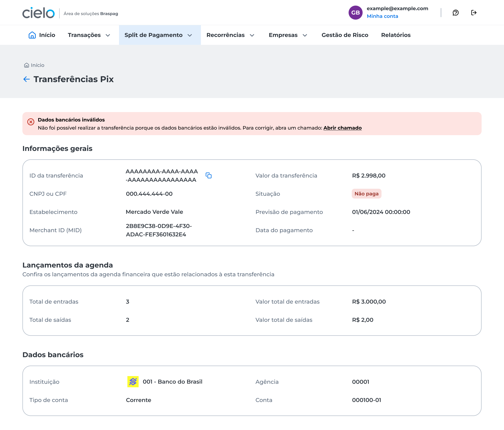Copy the transfer ID
Screen dimensions: 504x430
pos(208,175)
